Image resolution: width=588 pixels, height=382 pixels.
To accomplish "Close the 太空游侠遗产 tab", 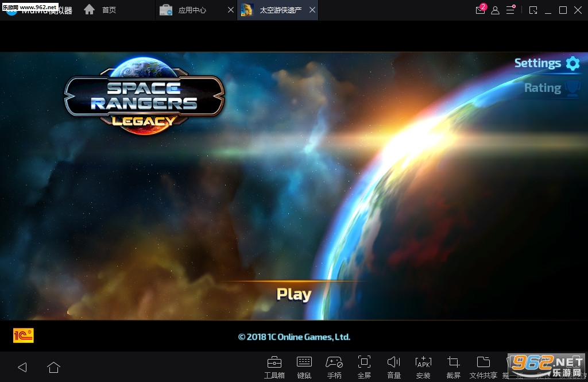I will tap(312, 10).
